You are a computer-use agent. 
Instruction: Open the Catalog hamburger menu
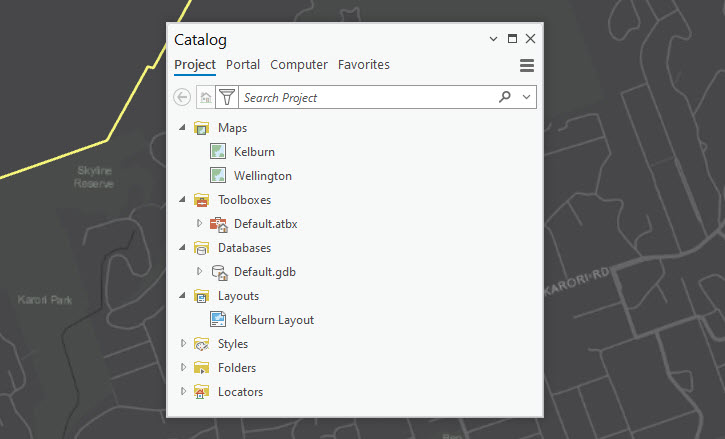tap(527, 65)
